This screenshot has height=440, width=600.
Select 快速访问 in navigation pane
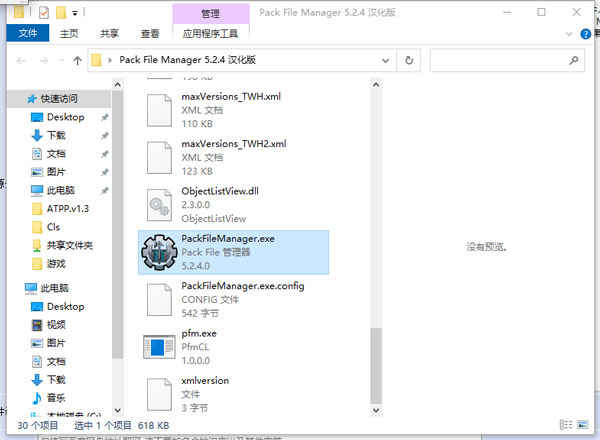click(59, 99)
